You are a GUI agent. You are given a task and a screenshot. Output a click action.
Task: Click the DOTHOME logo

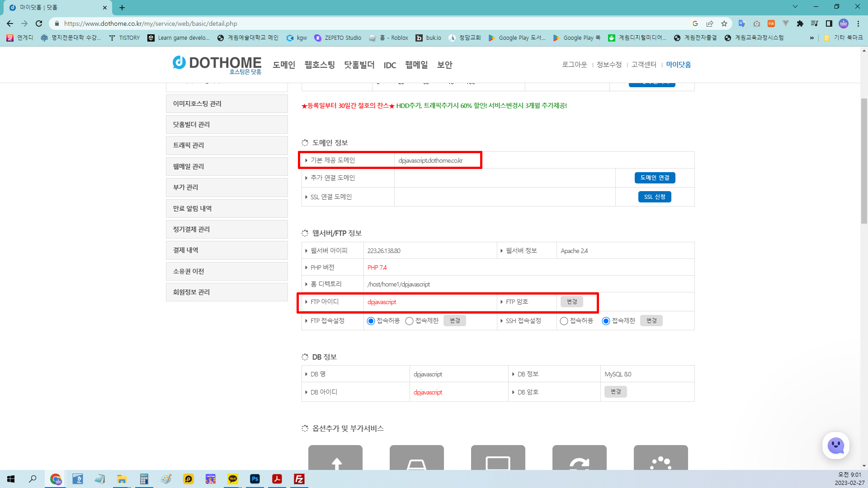coord(217,64)
